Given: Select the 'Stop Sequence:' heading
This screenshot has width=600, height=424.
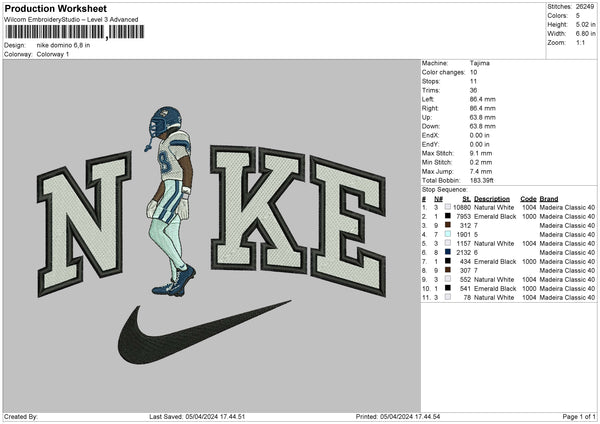Looking at the screenshot, I should tap(444, 190).
